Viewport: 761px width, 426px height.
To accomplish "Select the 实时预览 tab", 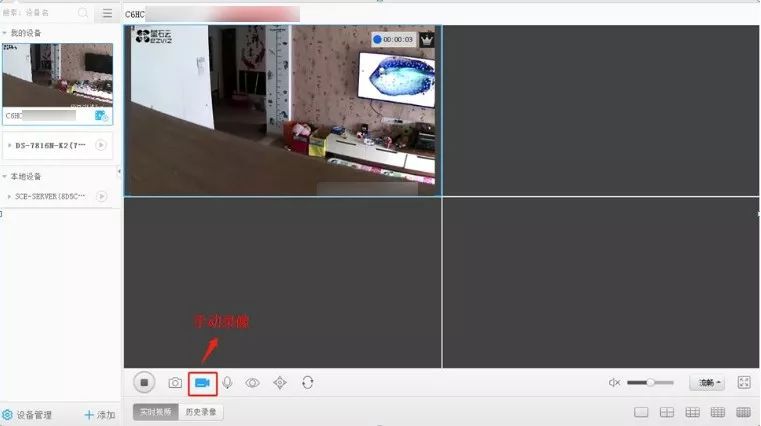I will click(x=156, y=412).
